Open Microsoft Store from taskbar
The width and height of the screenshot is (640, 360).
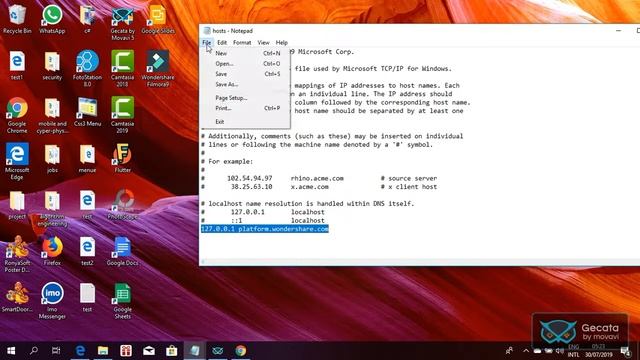(172, 351)
